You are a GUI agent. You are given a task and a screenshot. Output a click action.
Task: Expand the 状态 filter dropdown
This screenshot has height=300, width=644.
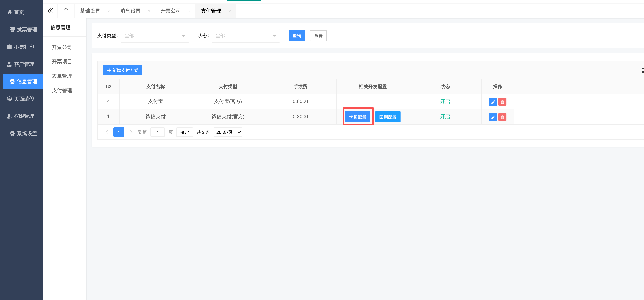(245, 36)
